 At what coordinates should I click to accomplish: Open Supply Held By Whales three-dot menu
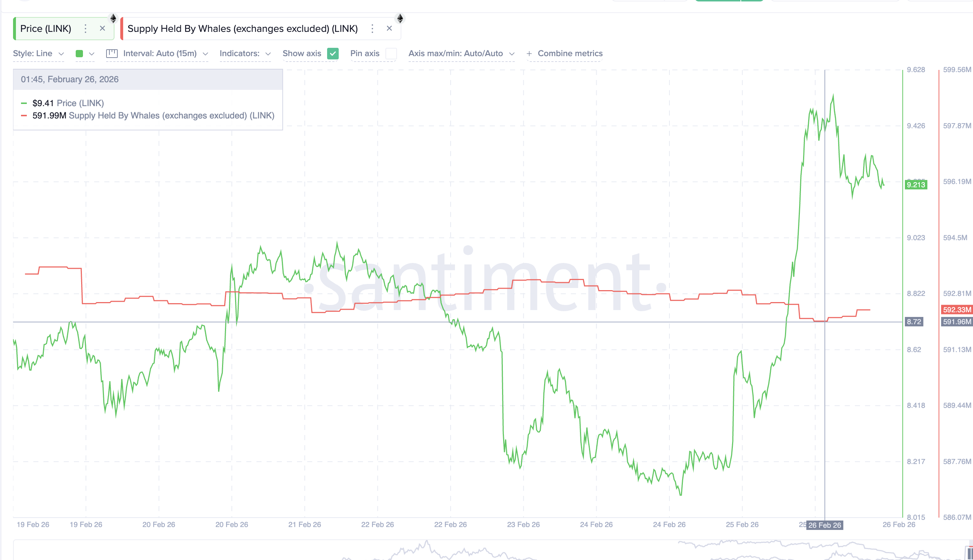372,29
